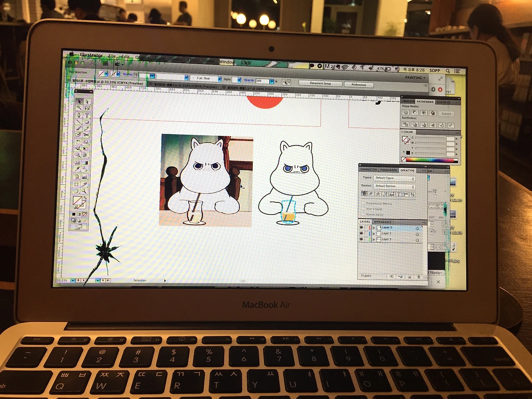The width and height of the screenshot is (532, 399).
Task: Pick the Lasso tool
Action: (87, 108)
